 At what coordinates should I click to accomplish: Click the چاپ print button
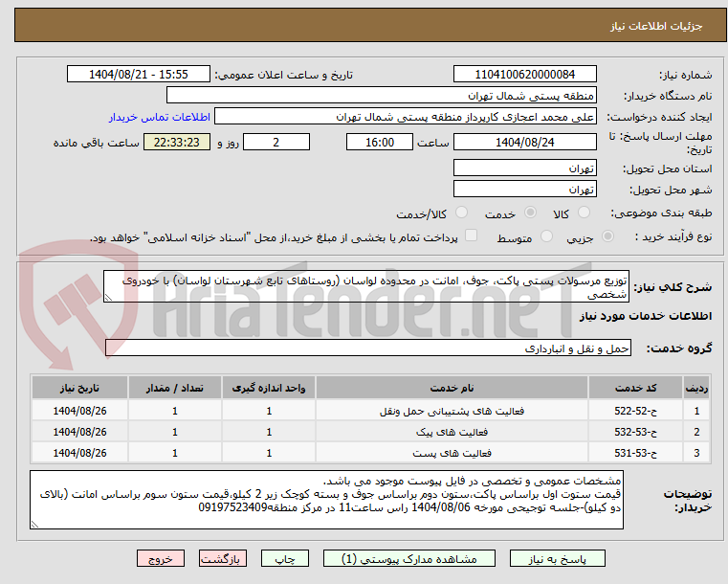click(x=285, y=558)
